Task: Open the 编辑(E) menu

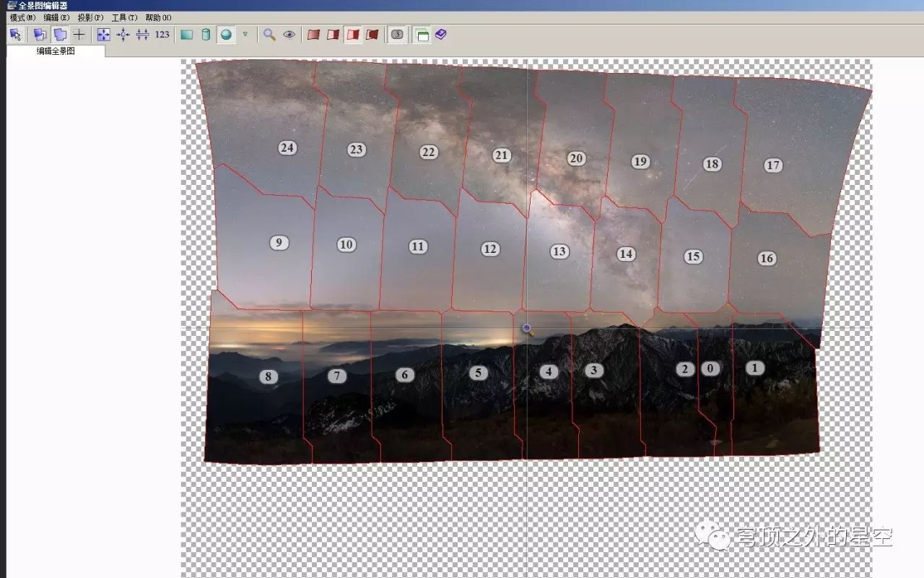Action: (56, 17)
